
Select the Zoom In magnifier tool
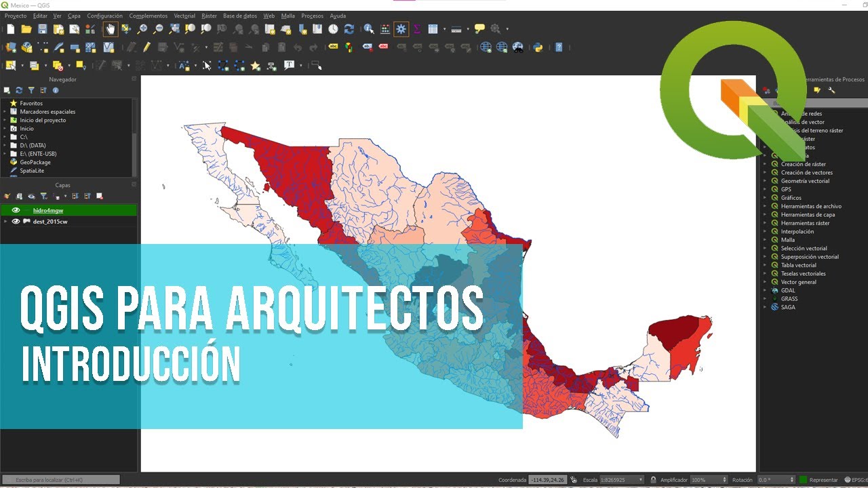(142, 29)
